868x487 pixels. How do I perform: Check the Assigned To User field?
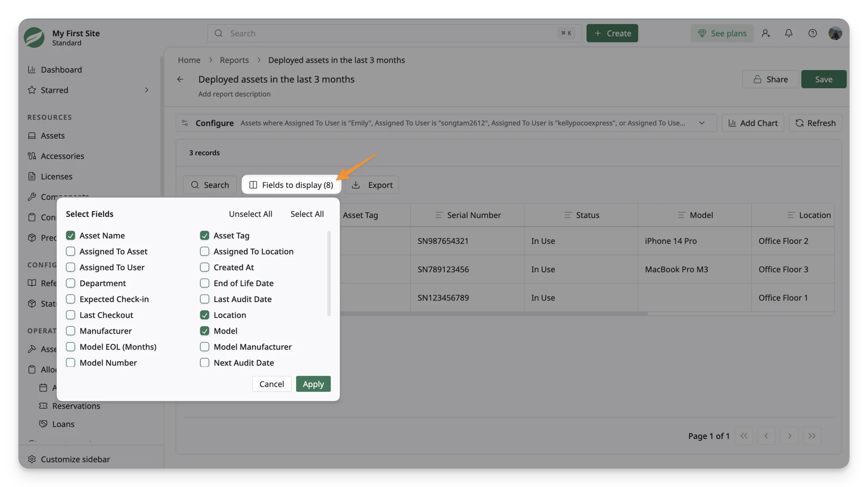click(x=71, y=267)
